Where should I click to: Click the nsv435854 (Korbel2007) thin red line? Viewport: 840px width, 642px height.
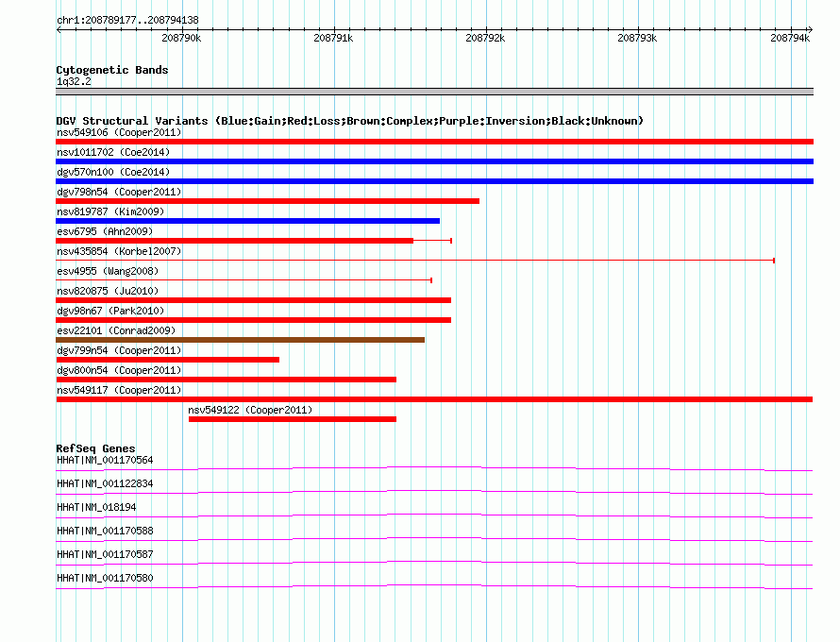[x=415, y=261]
